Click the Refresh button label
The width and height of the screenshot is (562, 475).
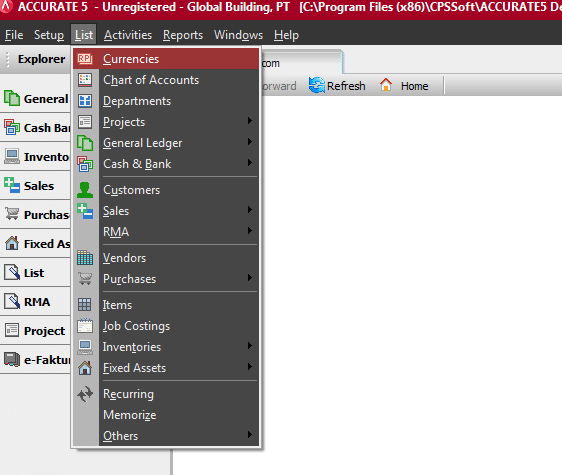pyautogui.click(x=346, y=86)
